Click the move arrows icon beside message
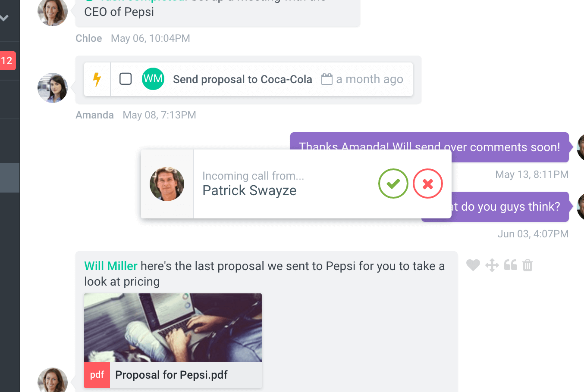This screenshot has height=392, width=584. [492, 265]
